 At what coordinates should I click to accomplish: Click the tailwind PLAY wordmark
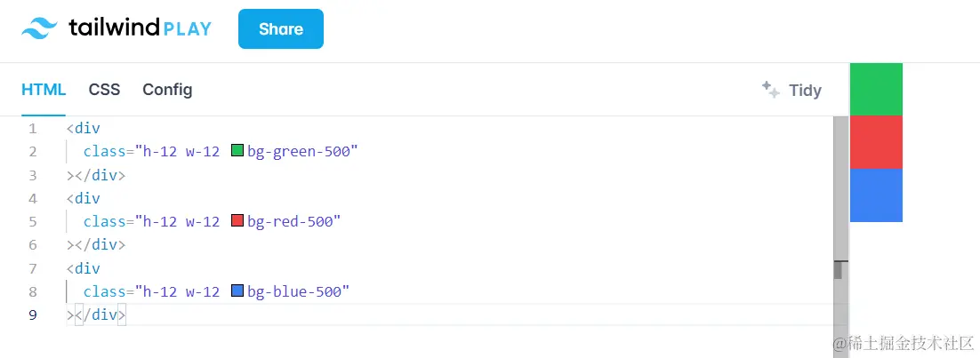(141, 28)
